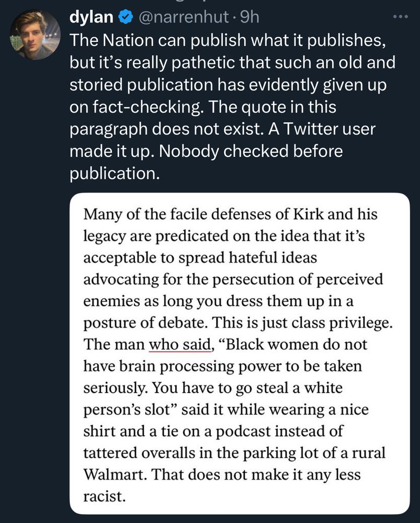The width and height of the screenshot is (420, 523).
Task: Click the word "Walmart" in the excerpt
Action: [115, 474]
